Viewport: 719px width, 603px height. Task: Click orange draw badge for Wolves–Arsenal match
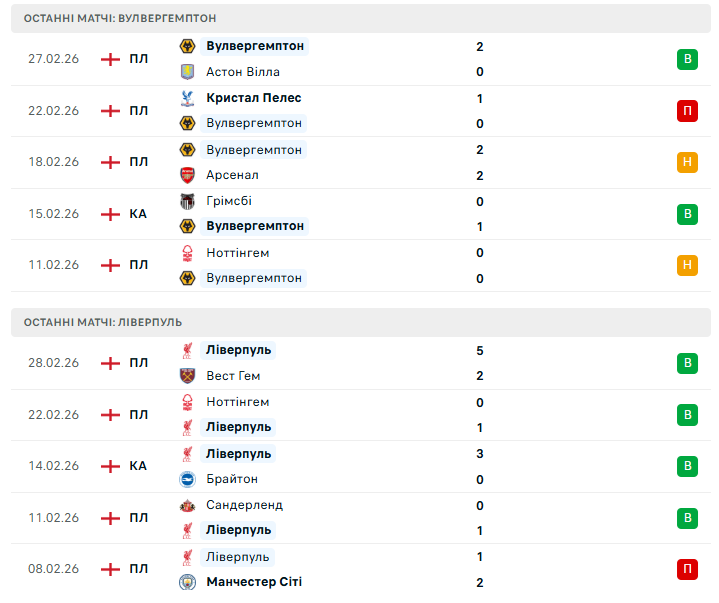tap(687, 162)
